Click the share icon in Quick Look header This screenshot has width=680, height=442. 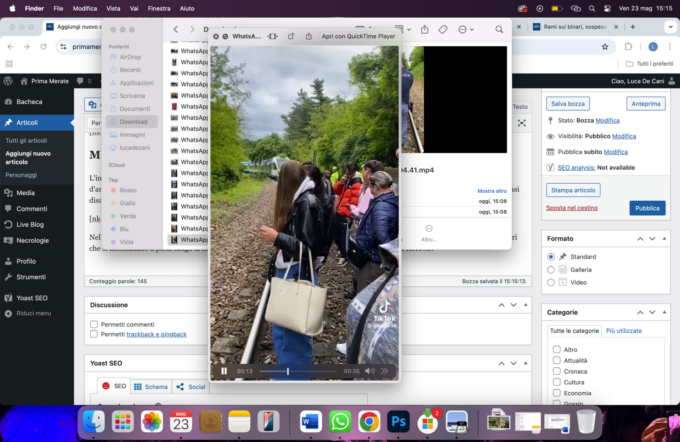(309, 36)
